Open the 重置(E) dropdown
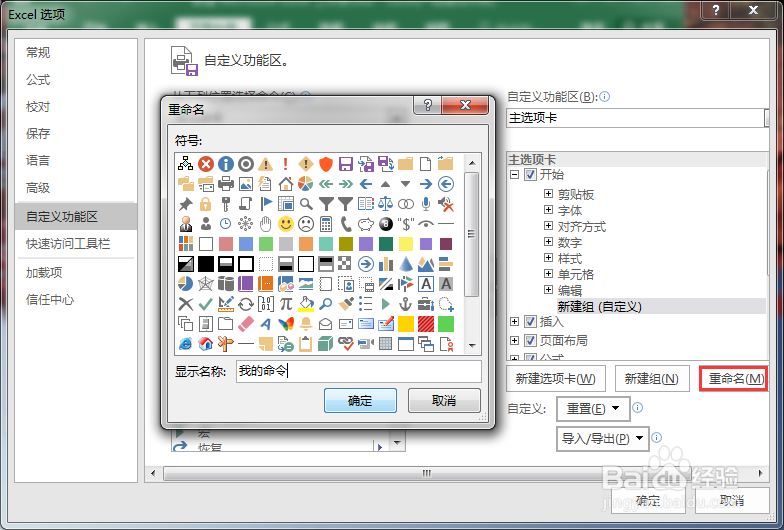Image resolution: width=784 pixels, height=530 pixels. tap(593, 409)
